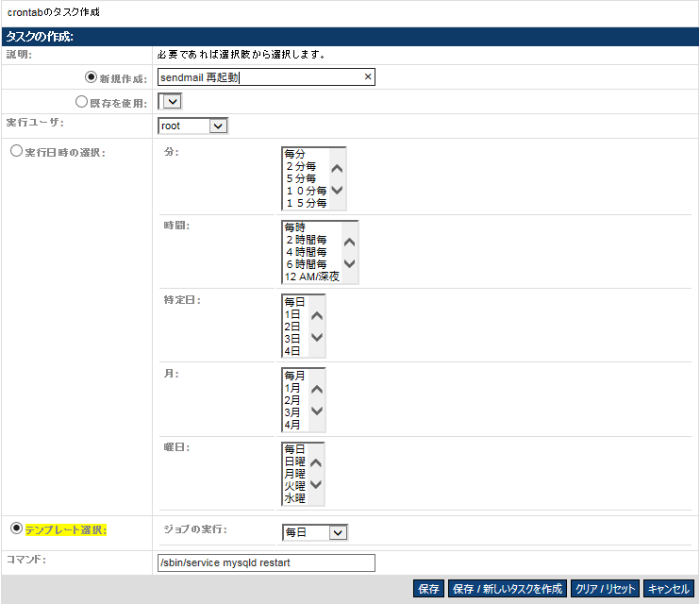
Task: Select the 既存を使用 radio button
Action: tap(81, 101)
